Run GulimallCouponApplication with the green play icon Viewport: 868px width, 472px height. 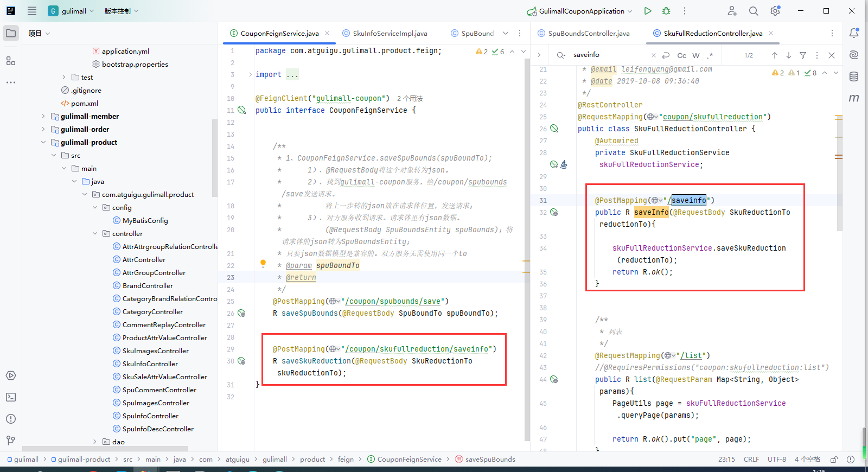point(648,11)
